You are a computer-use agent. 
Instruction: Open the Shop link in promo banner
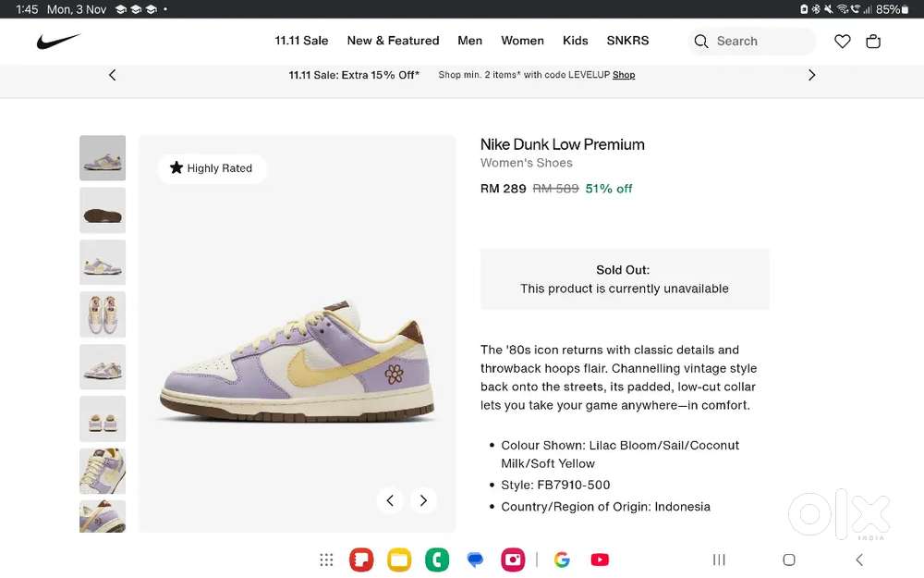(x=624, y=75)
